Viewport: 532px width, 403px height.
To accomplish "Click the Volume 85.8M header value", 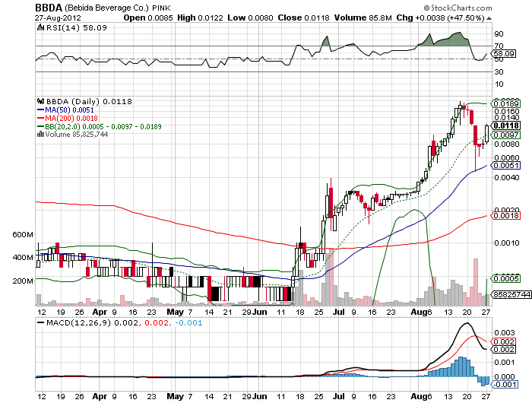I will coord(363,17).
